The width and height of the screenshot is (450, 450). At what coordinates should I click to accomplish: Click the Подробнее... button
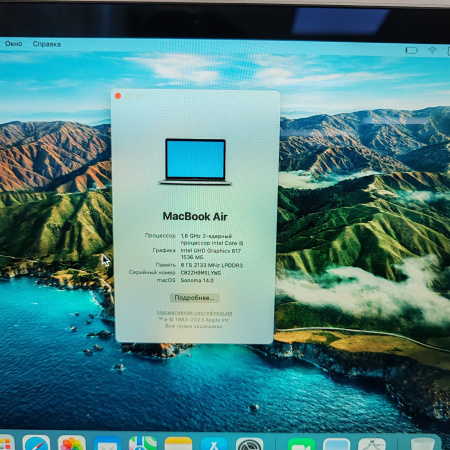[195, 298]
